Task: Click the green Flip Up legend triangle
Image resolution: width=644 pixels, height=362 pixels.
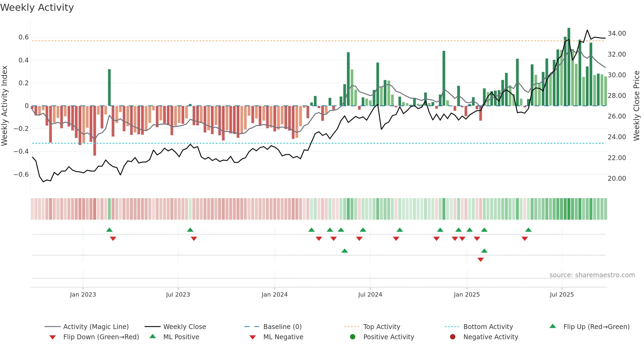Action: [x=553, y=326]
